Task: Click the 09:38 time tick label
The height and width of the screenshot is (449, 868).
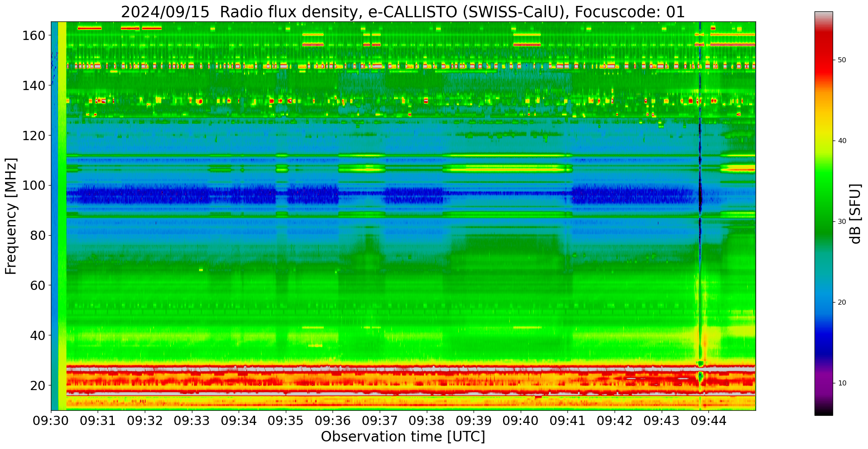Action: (x=427, y=420)
